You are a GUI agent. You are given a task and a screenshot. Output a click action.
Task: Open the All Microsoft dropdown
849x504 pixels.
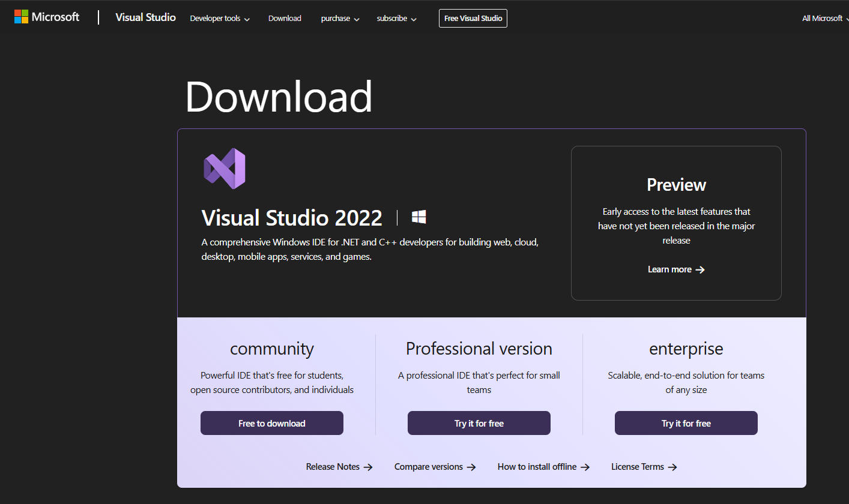click(x=824, y=18)
